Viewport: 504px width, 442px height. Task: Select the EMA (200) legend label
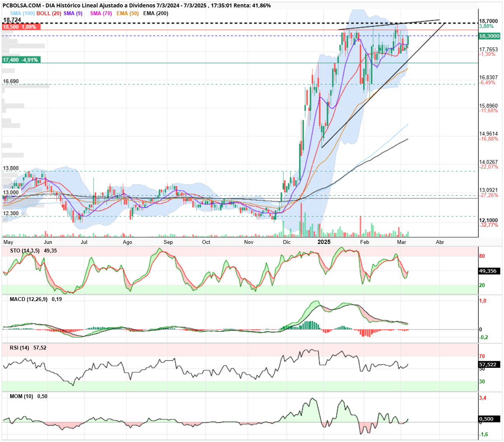tap(156, 13)
